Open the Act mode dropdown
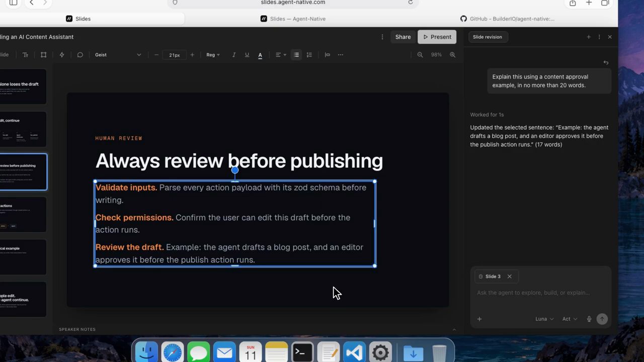This screenshot has height=362, width=644. (570, 319)
